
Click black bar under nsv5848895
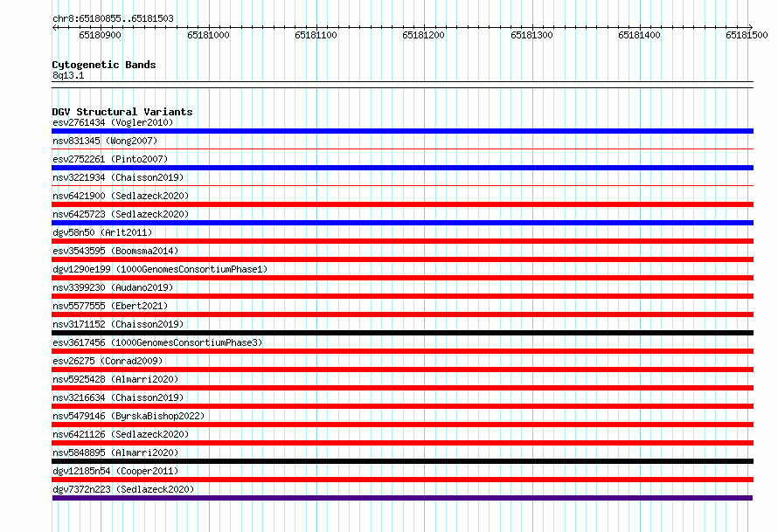402,461
